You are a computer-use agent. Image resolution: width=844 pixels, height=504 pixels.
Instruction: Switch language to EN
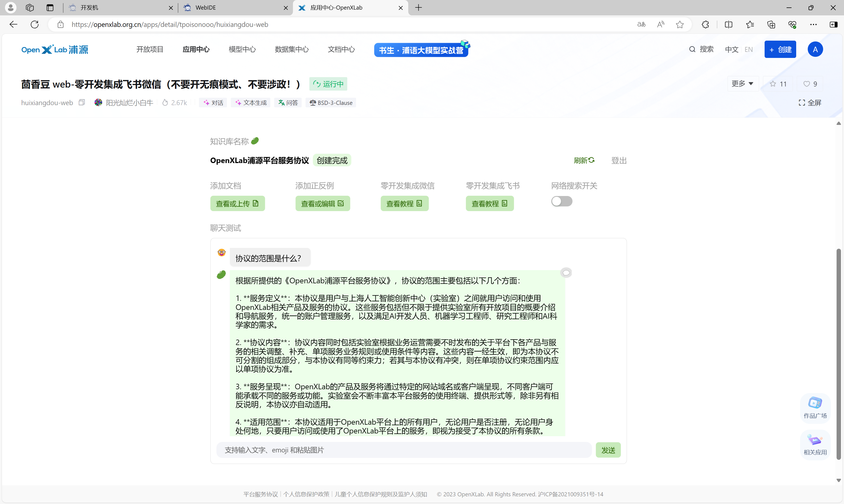[748, 50]
